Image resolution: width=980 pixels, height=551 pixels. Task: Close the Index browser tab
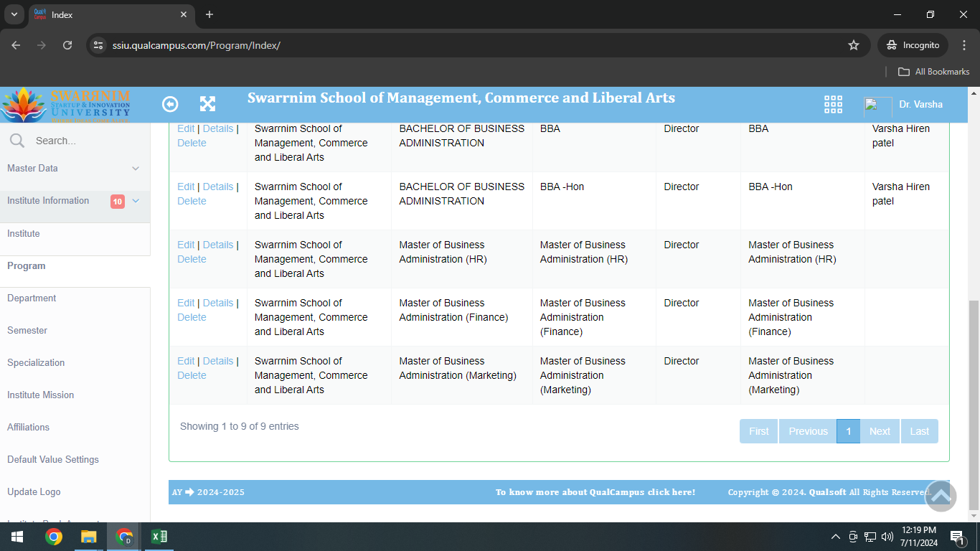click(184, 14)
